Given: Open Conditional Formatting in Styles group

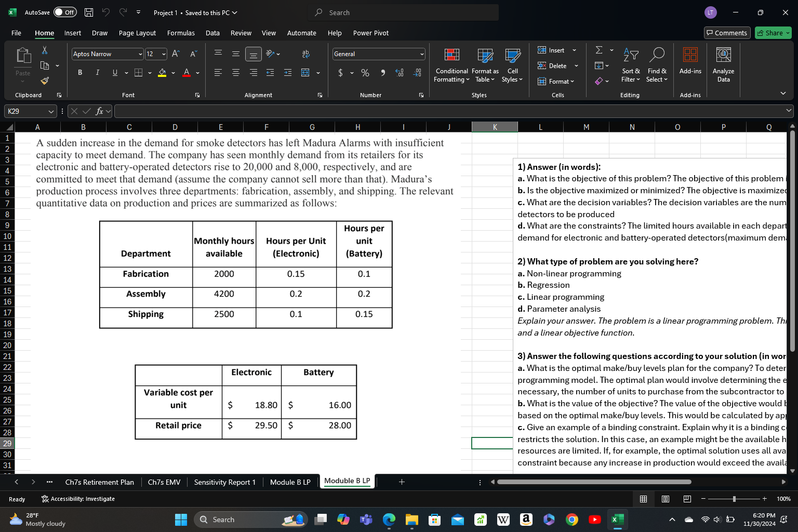Looking at the screenshot, I should (x=451, y=66).
